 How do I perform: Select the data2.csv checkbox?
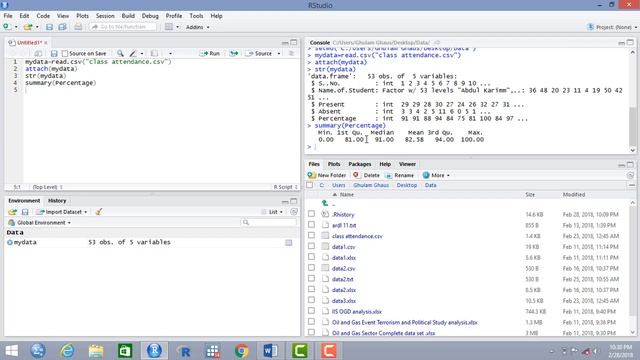click(311, 268)
